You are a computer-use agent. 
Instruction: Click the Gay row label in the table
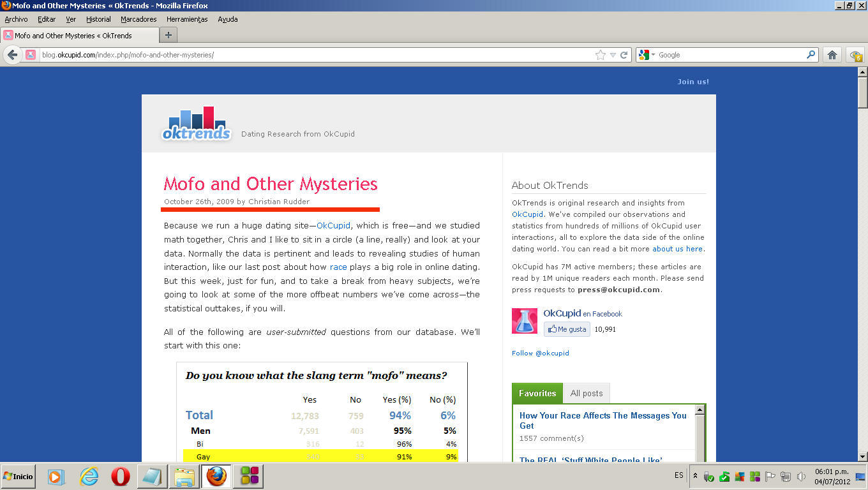[204, 457]
